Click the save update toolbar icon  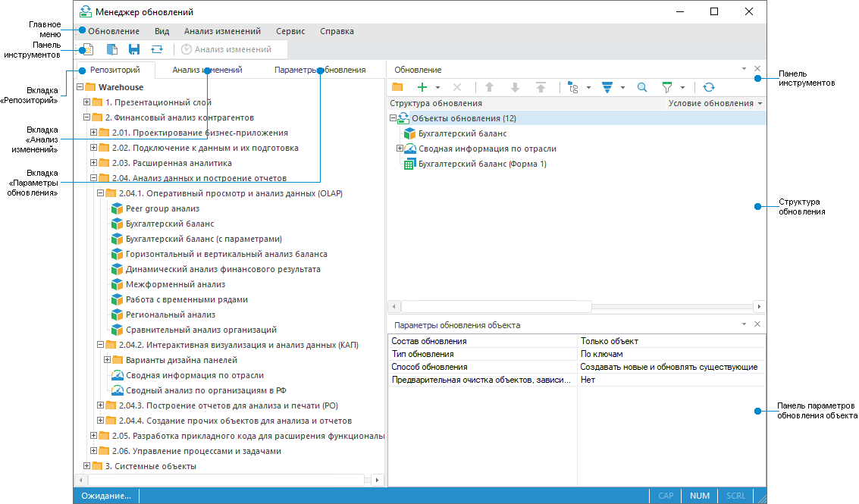[x=134, y=49]
